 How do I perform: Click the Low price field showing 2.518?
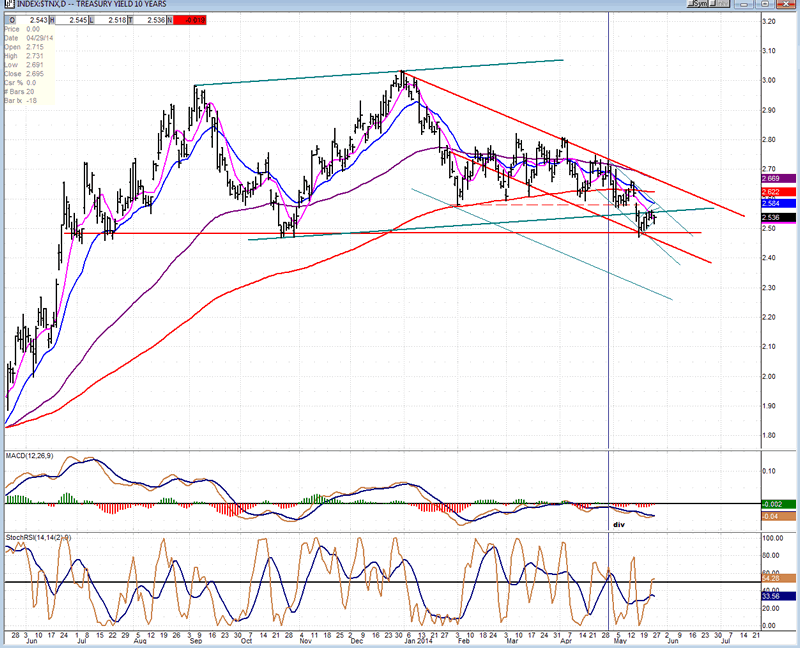[113, 19]
